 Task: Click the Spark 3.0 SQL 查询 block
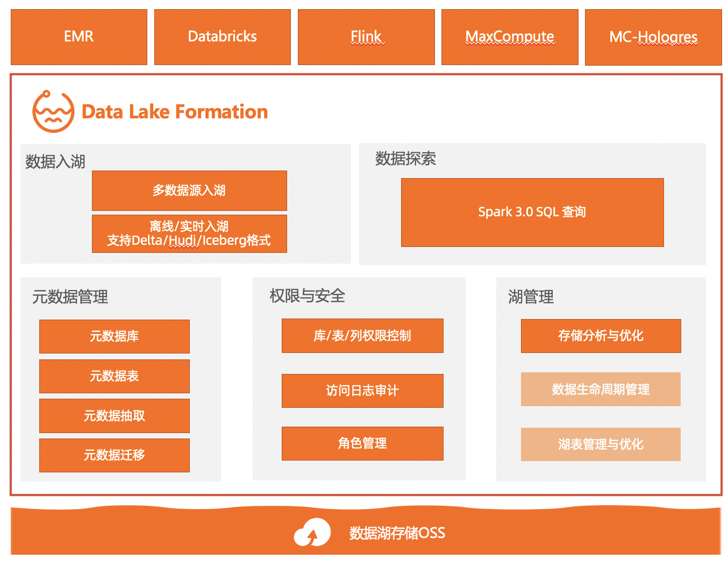(532, 213)
